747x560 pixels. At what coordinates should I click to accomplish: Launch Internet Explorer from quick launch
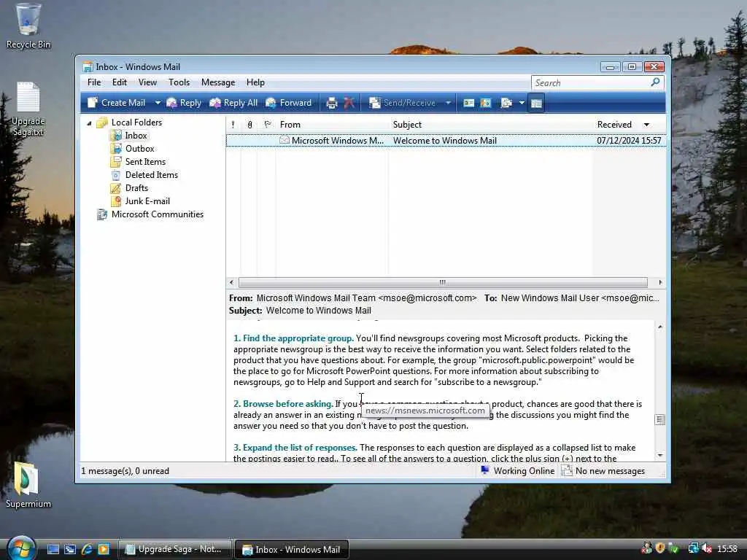point(87,550)
